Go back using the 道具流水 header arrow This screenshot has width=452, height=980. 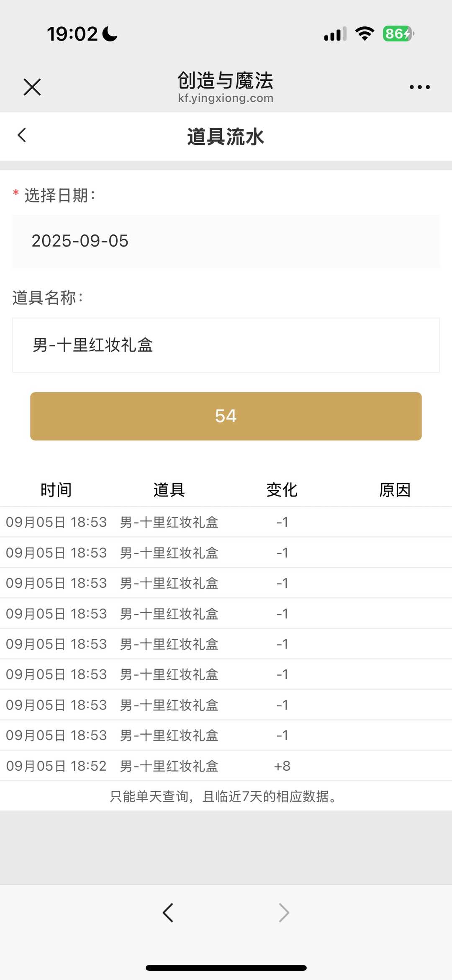point(22,135)
